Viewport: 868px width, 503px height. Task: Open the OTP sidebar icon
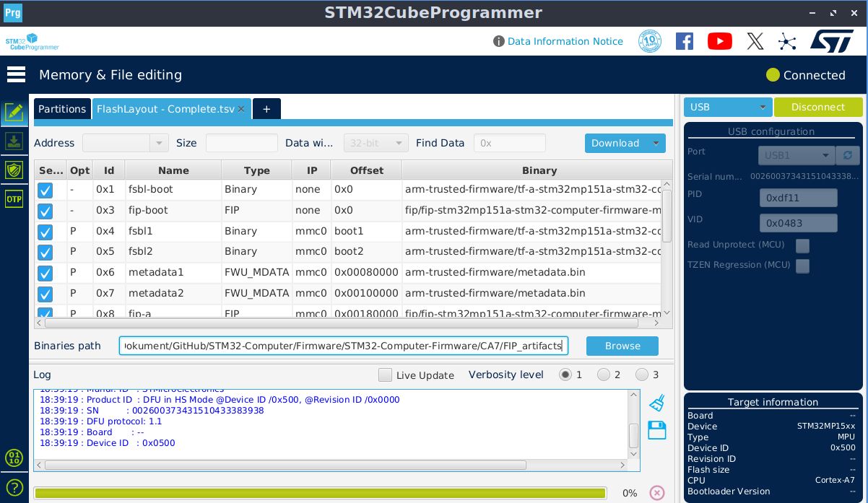coord(14,199)
